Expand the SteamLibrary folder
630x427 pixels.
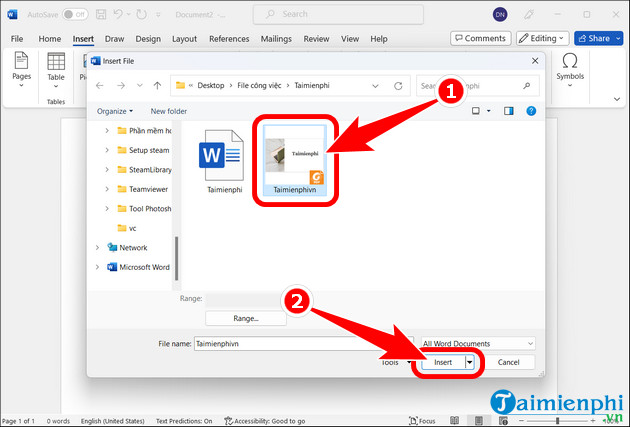click(x=107, y=170)
